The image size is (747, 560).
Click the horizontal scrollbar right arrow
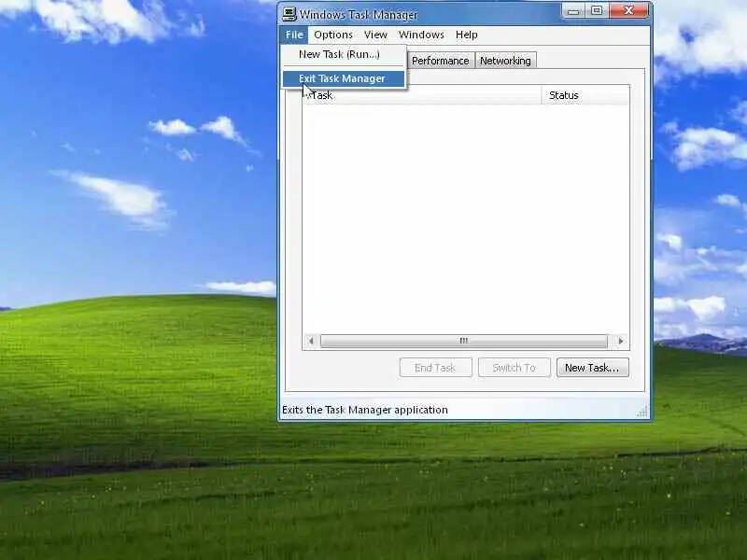pos(620,341)
